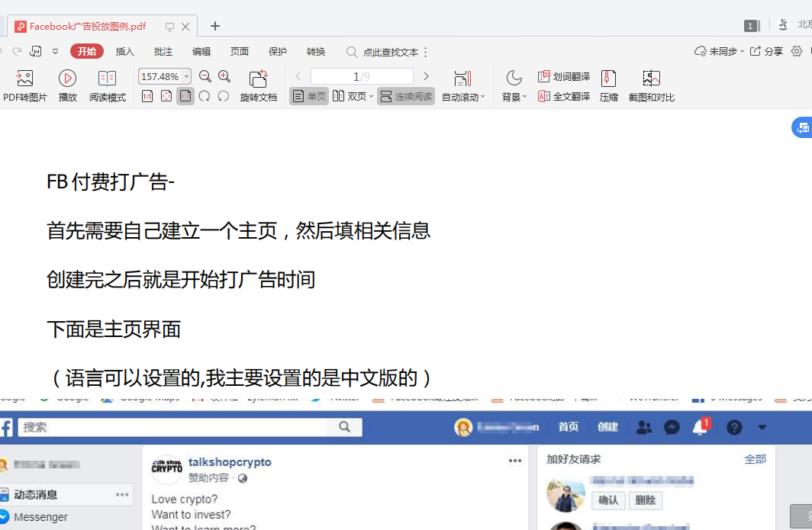Open Facebook notifications bell
Image resolution: width=812 pixels, height=530 pixels.
(x=701, y=427)
